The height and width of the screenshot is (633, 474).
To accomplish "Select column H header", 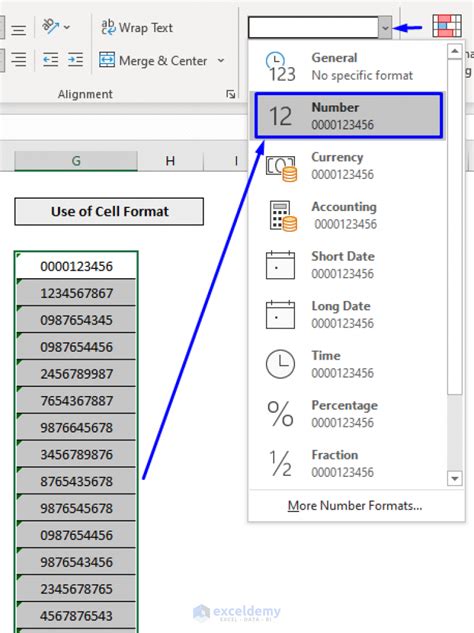I will tap(170, 161).
